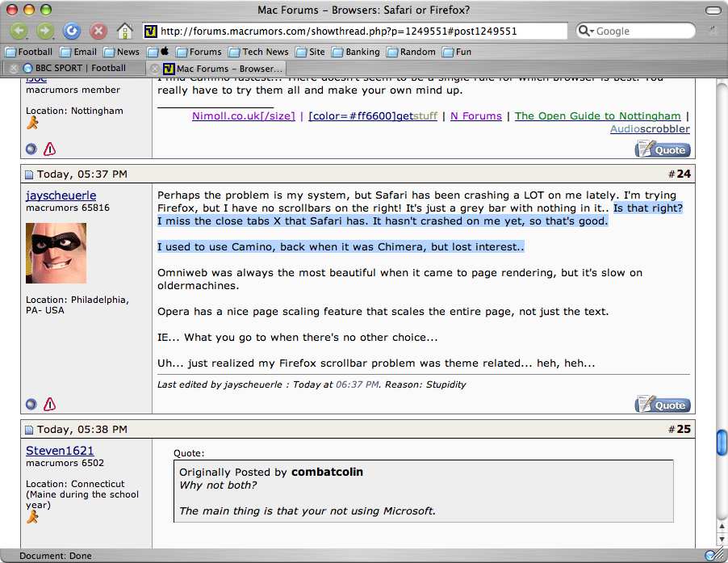Quote jayscheuerle's post #24
The image size is (728, 563).
coord(663,405)
